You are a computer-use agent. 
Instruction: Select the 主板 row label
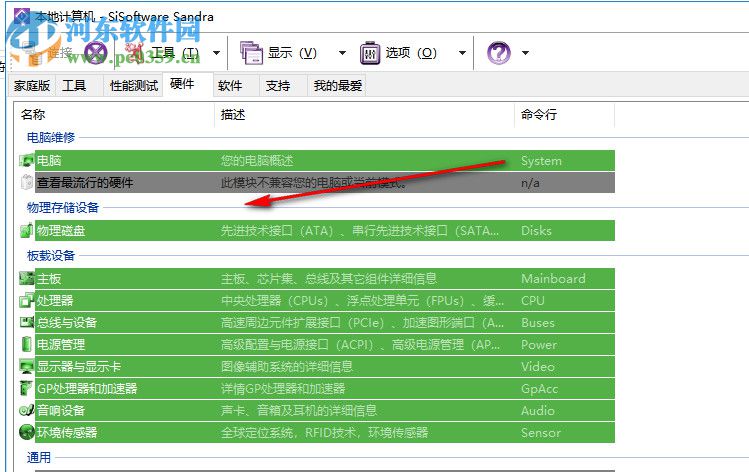(x=49, y=279)
